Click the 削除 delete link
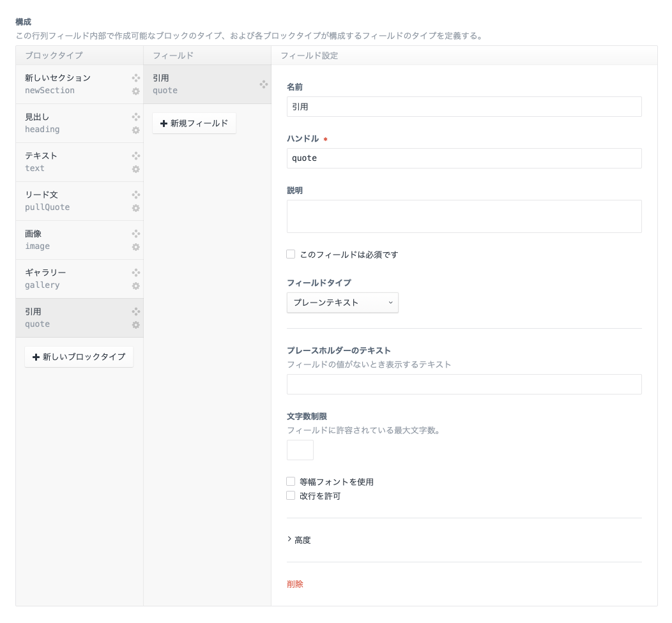672x623 pixels. point(295,583)
